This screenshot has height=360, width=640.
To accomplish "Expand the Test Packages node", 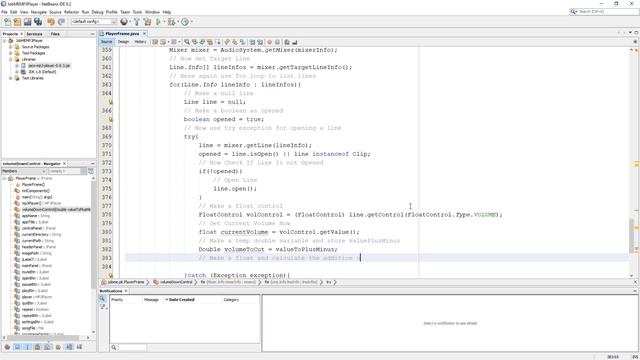I will coord(11,53).
